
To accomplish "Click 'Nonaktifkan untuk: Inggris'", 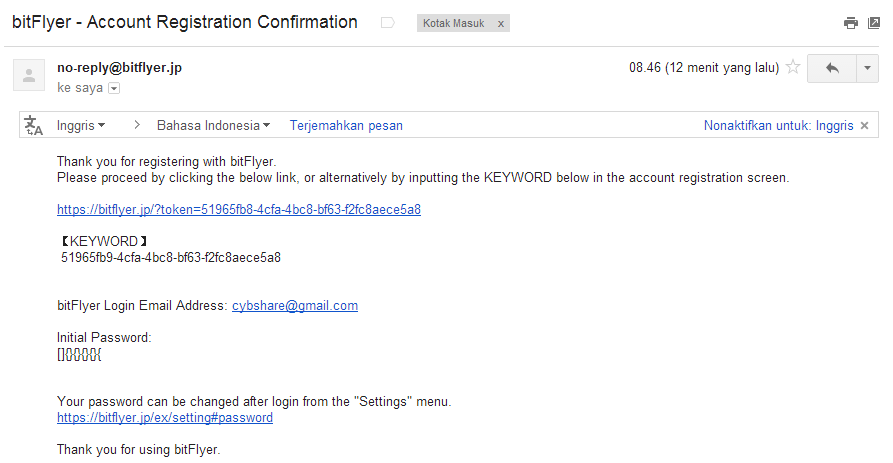I will point(778,126).
